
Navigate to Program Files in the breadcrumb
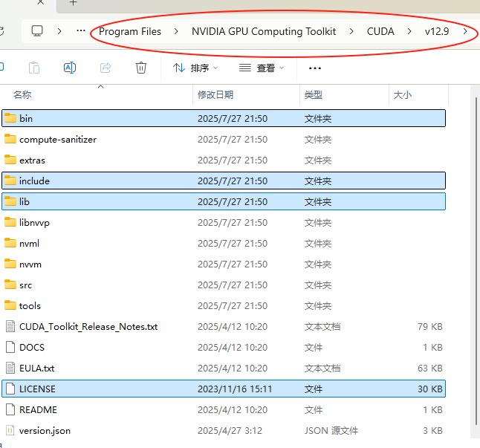click(130, 31)
